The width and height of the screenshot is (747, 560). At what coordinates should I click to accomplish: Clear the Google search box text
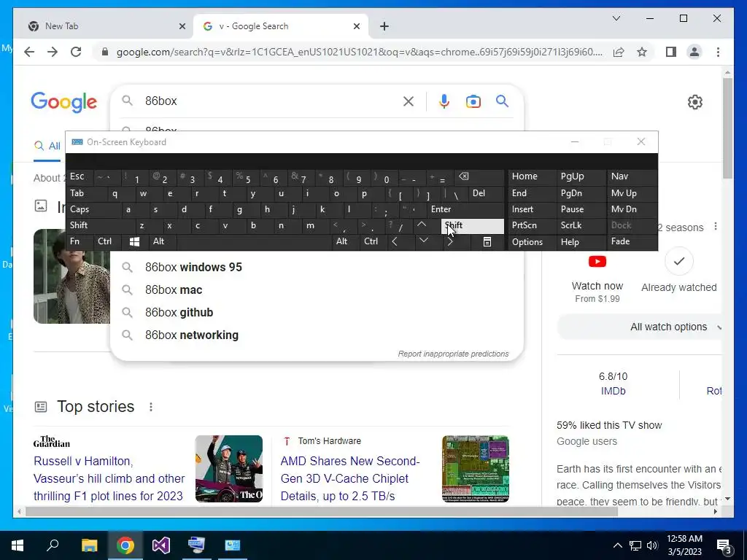(409, 101)
